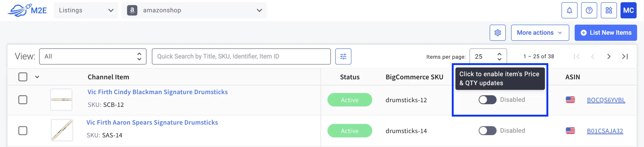Open ASIN link B01CSAJA32
Screen dimensions: 644x147
click(x=605, y=131)
